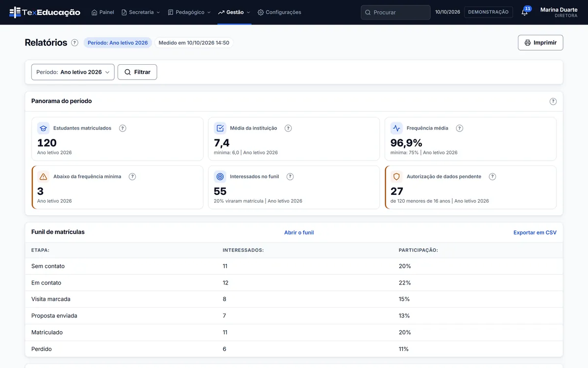The image size is (588, 368).
Task: Click the TexEducação logo
Action: point(45,12)
